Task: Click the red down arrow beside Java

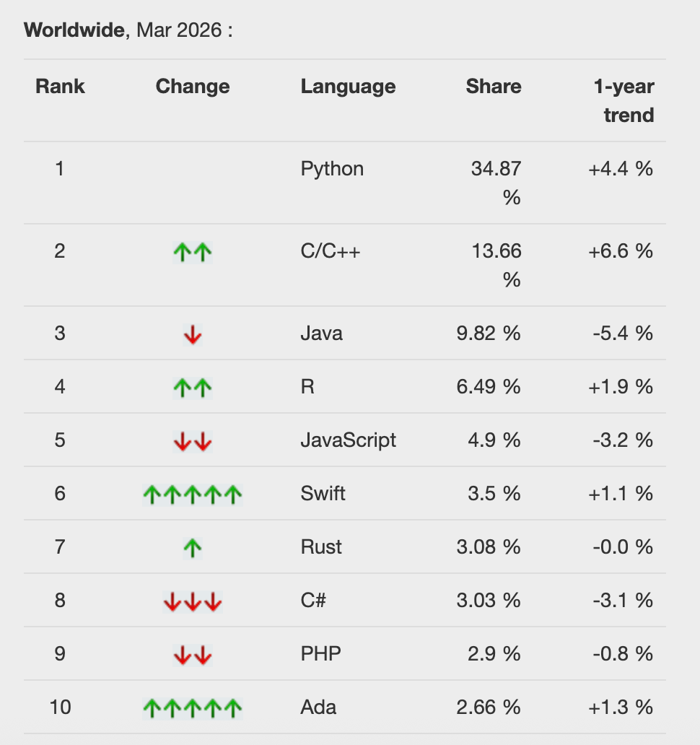Action: tap(193, 334)
